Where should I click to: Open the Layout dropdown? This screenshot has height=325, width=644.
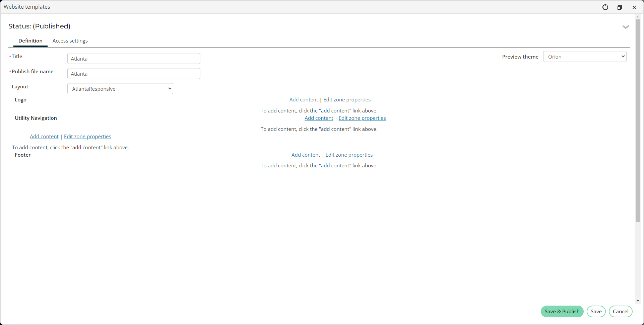(x=120, y=89)
